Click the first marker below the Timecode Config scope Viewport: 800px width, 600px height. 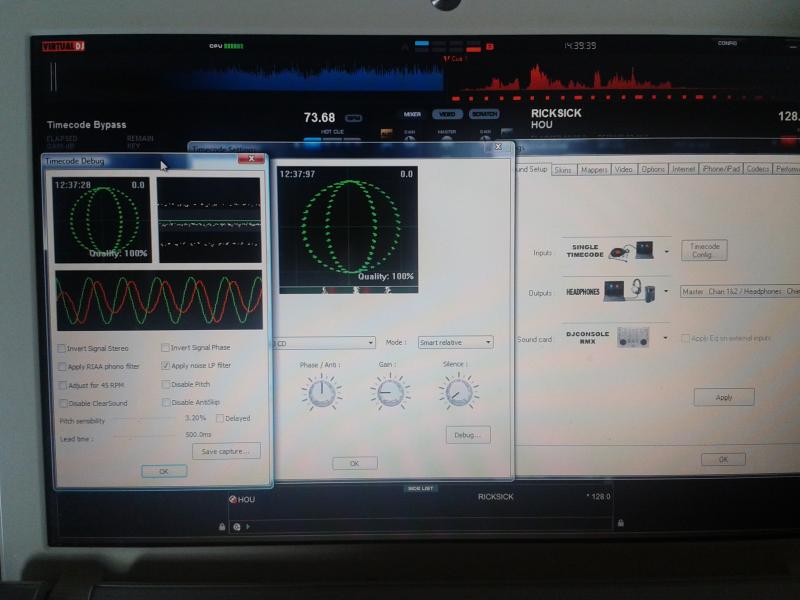coord(324,290)
